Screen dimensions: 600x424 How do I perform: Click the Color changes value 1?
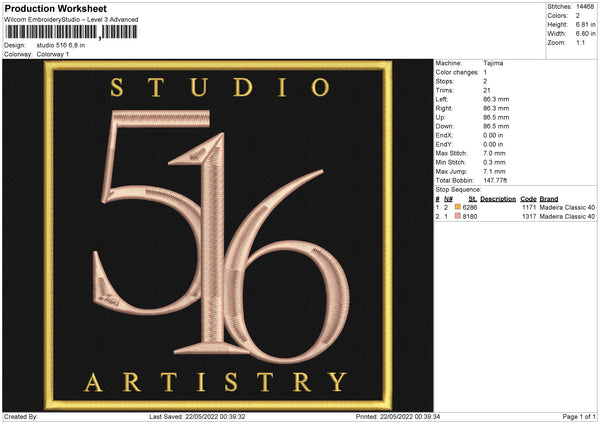click(x=485, y=72)
